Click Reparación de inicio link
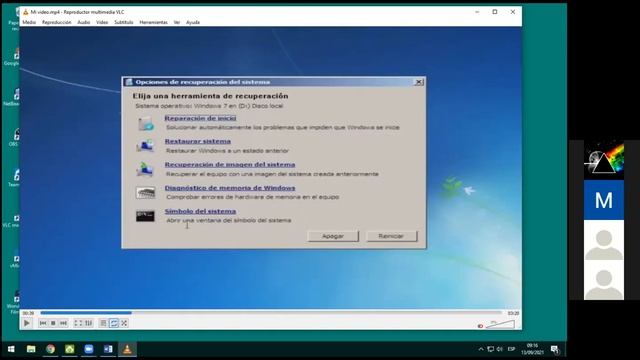This screenshot has height=360, width=640. point(200,118)
